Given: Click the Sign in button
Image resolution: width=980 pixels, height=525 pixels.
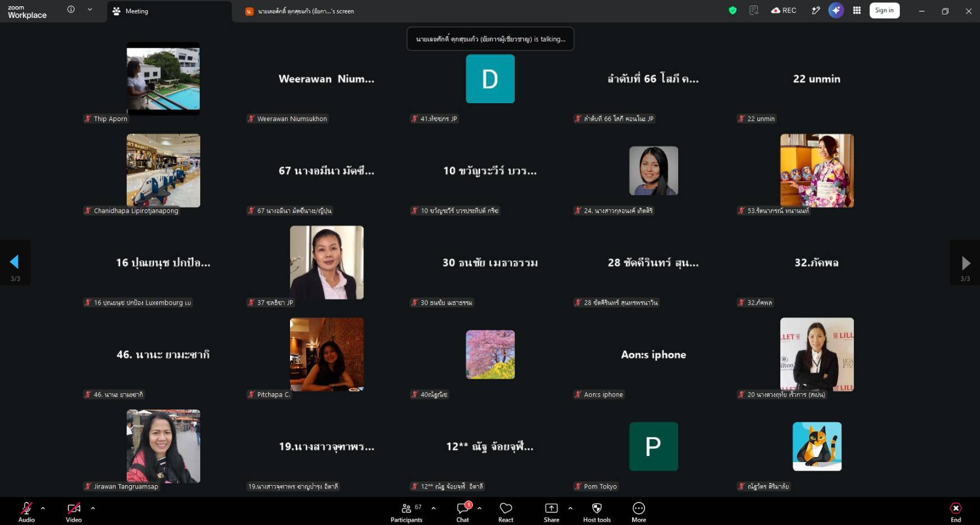Looking at the screenshot, I should point(884,11).
